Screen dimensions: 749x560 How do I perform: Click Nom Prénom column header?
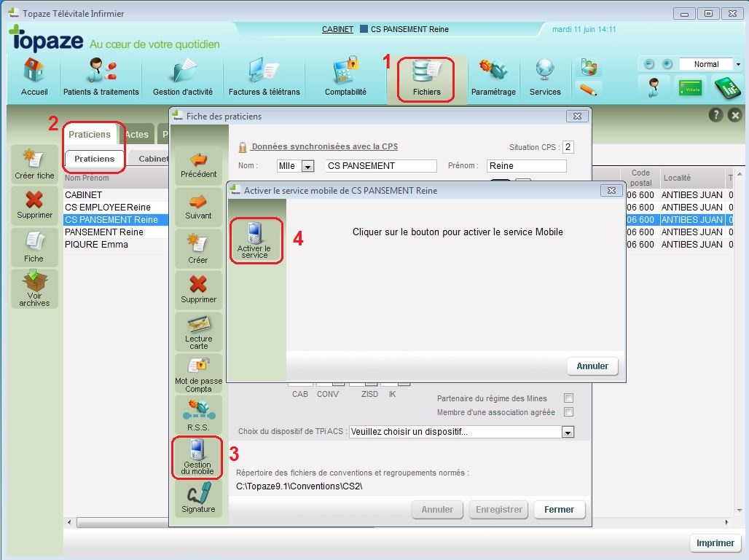(116, 178)
